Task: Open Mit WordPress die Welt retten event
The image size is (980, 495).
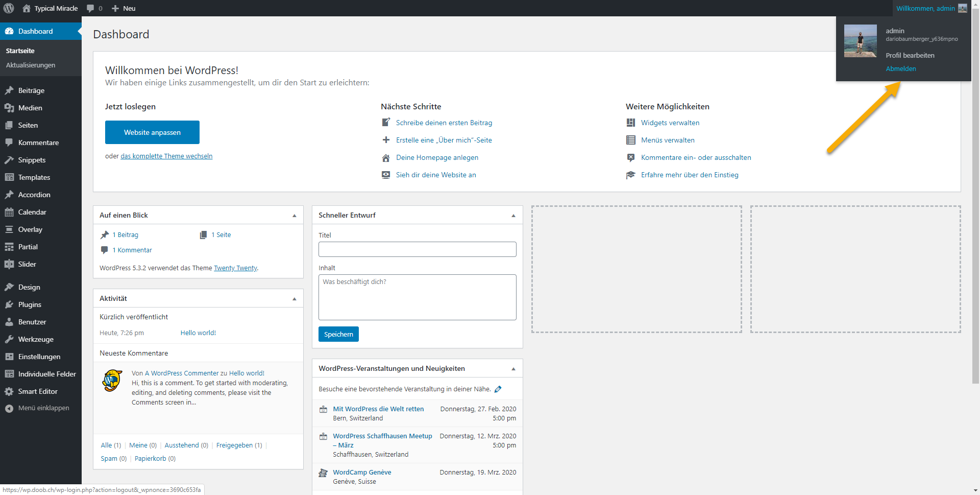Action: pyautogui.click(x=378, y=409)
